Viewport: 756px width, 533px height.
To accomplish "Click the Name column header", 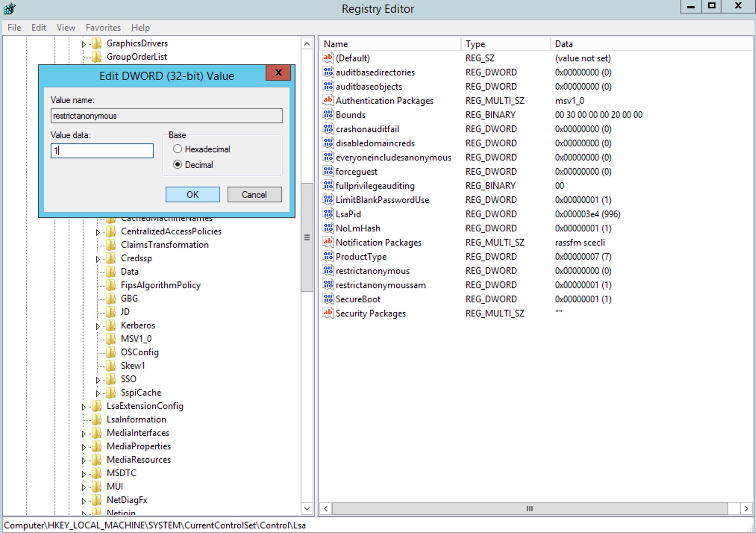I will tap(390, 44).
